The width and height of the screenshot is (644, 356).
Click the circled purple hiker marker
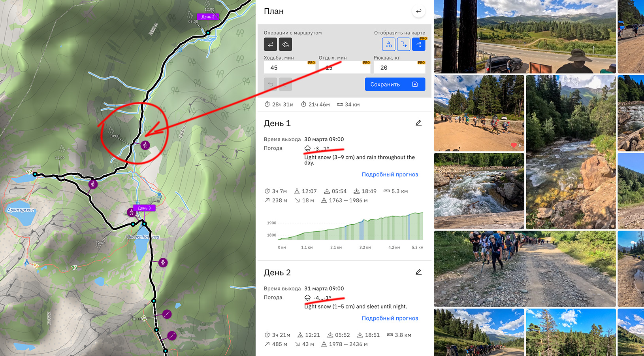click(145, 145)
